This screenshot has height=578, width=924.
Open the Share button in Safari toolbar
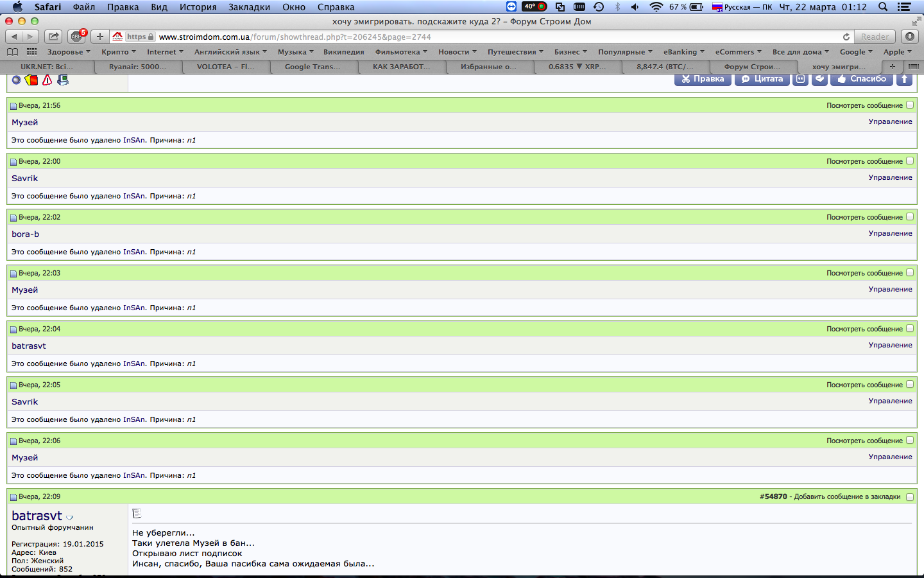click(54, 37)
